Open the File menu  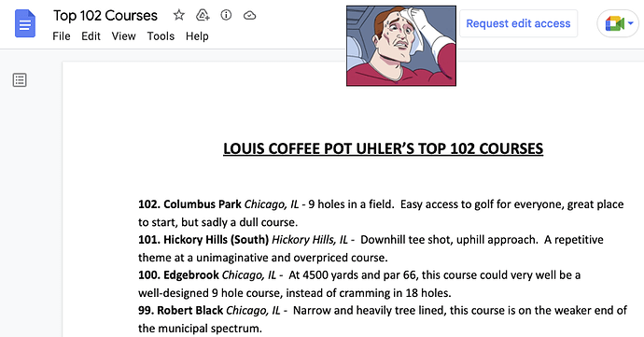point(62,36)
